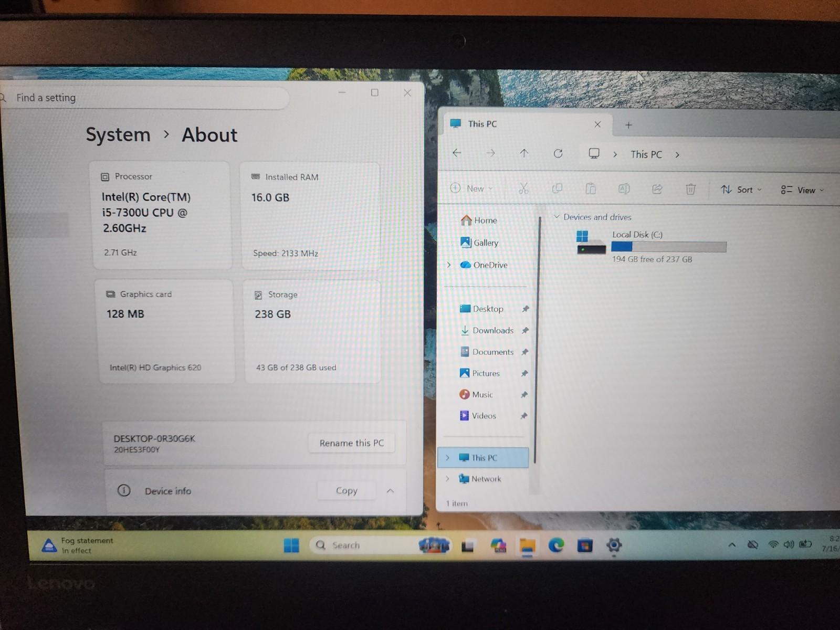This screenshot has width=840, height=630.
Task: Collapse the Devices and drives group
Action: click(x=556, y=216)
